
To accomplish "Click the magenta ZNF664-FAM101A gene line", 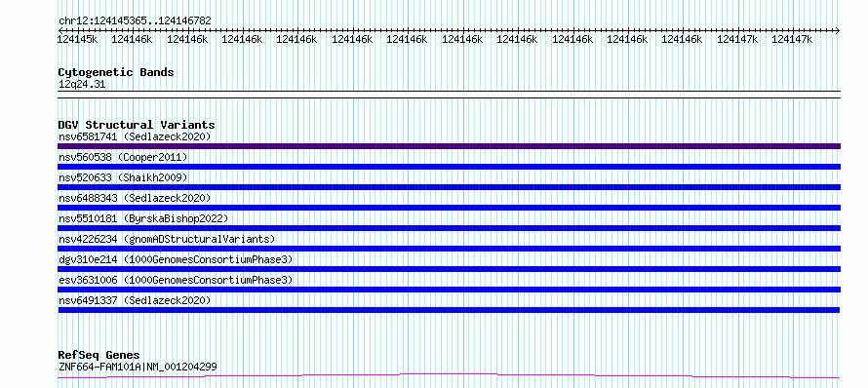I will tap(449, 376).
